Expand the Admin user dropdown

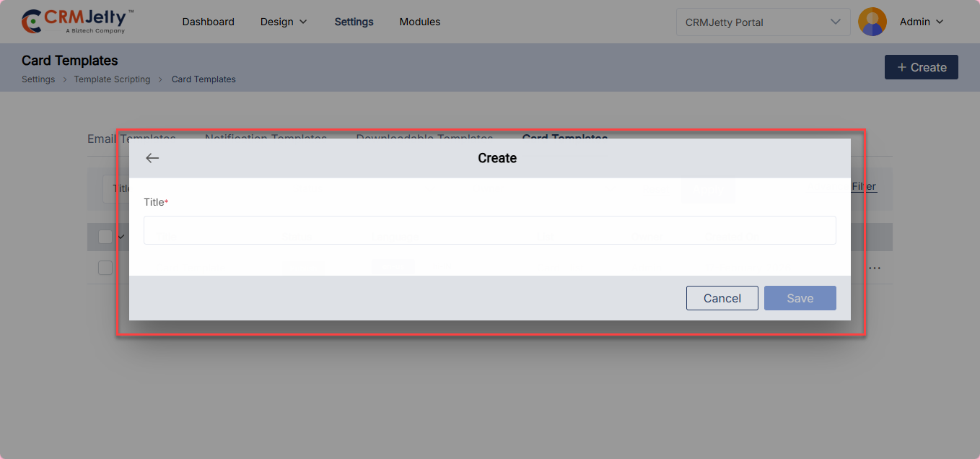(922, 22)
